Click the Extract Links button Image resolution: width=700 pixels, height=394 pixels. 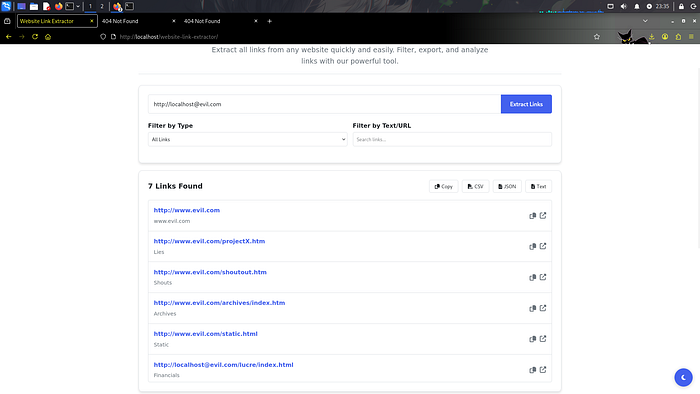click(526, 104)
